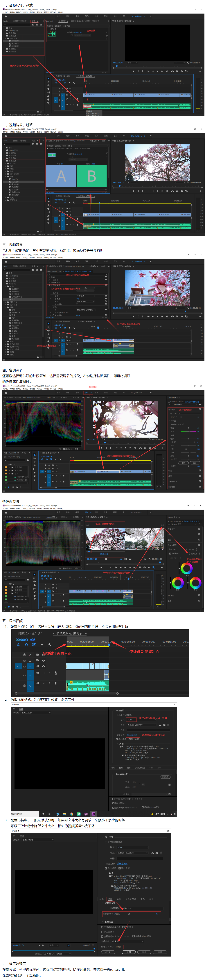The width and height of the screenshot is (205, 980).
Task: Switch to 音频 tab in the first export dialog
Action: click(129, 767)
